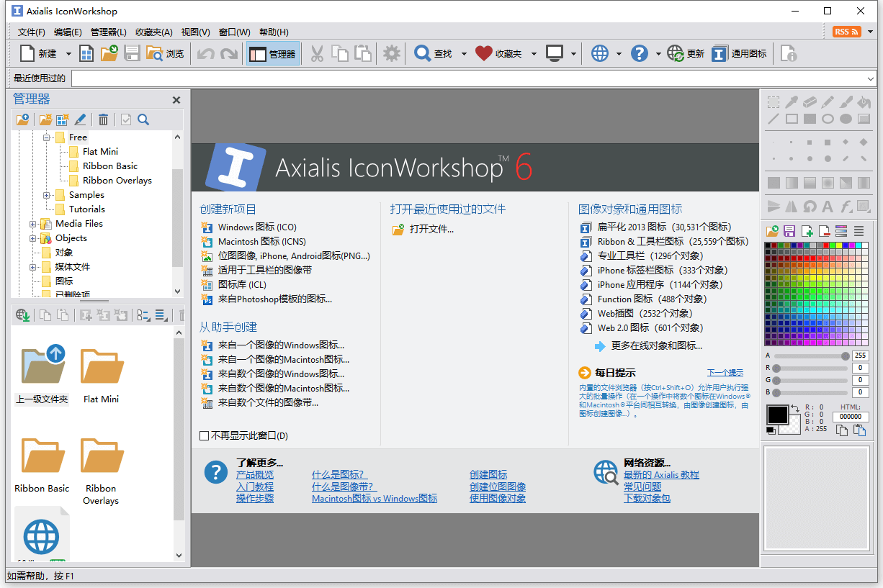Viewport: 883px width, 588px height.
Task: Select the Tutorials folder in tree
Action: [87, 209]
